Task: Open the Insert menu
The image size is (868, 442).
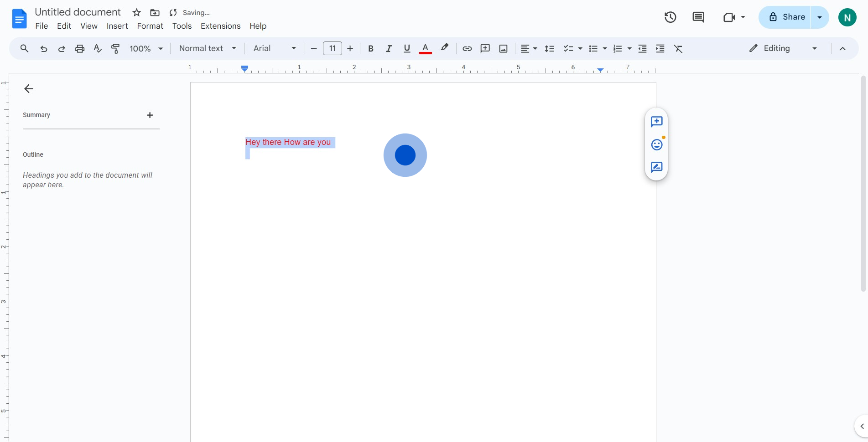Action: [117, 26]
